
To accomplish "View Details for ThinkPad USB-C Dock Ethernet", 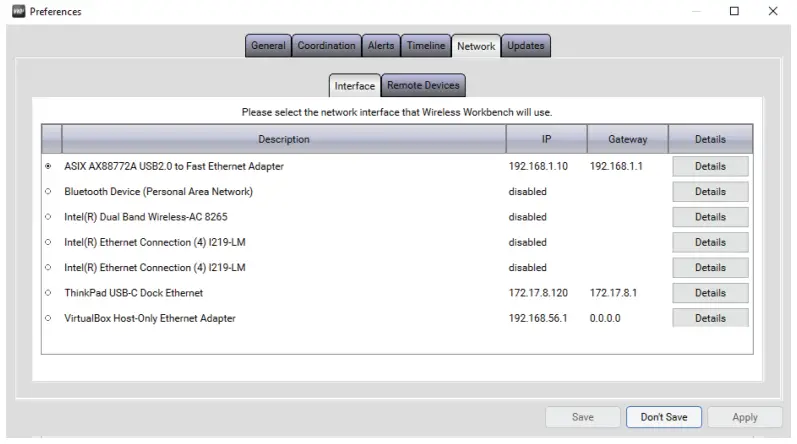I will coord(710,293).
